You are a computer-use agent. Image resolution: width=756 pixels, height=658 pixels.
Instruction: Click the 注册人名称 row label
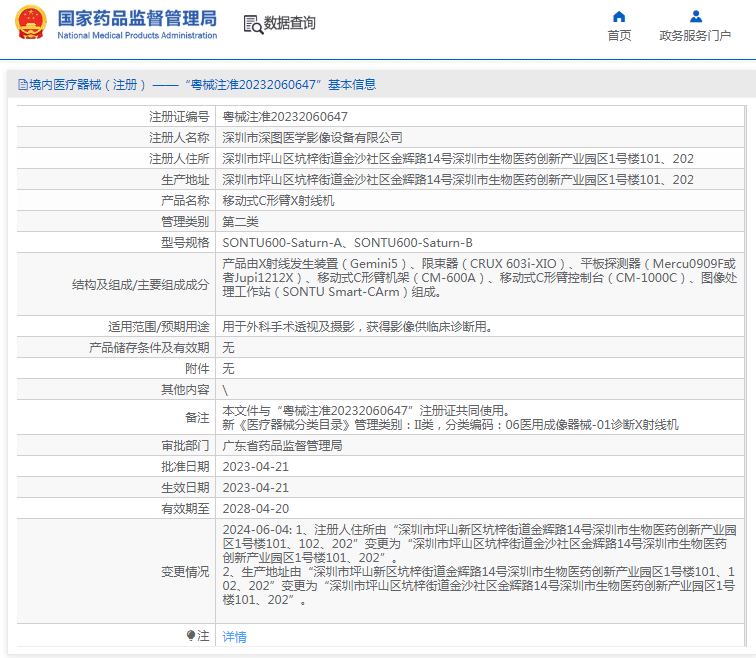179,138
